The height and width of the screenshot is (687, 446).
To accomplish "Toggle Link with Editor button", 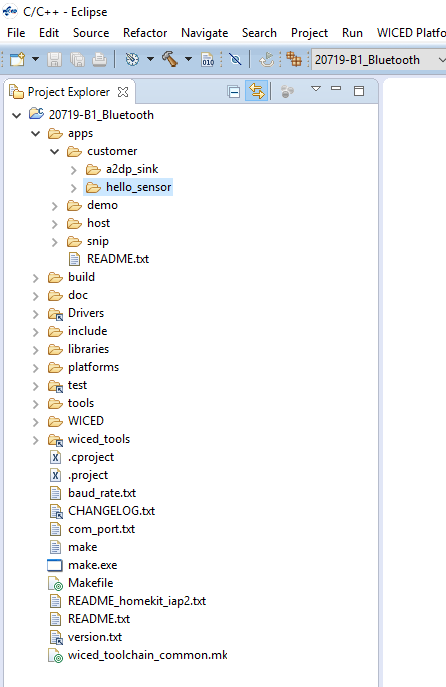I will [257, 91].
